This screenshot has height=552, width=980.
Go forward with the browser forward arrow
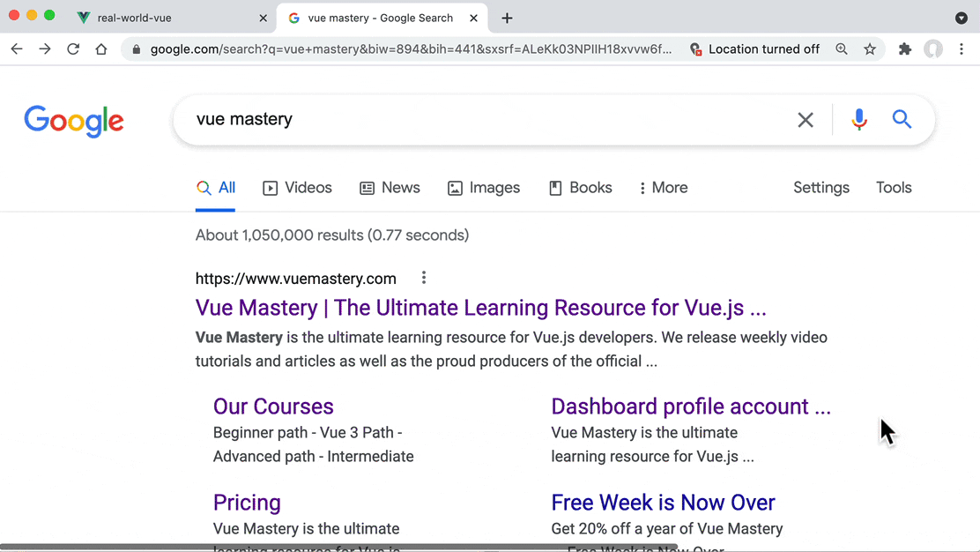click(45, 48)
